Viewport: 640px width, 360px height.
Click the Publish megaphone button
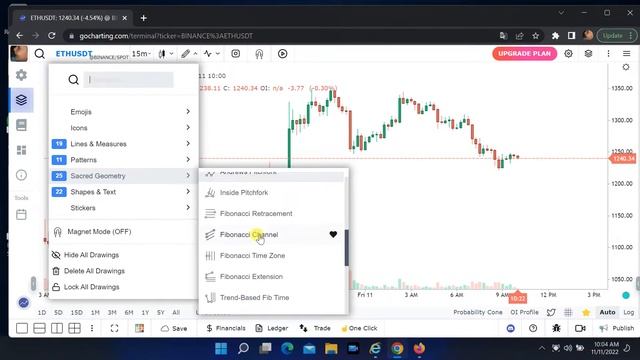click(617, 328)
